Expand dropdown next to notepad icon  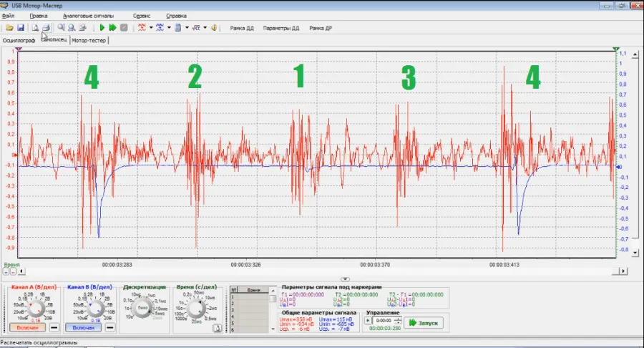pyautogui.click(x=187, y=28)
